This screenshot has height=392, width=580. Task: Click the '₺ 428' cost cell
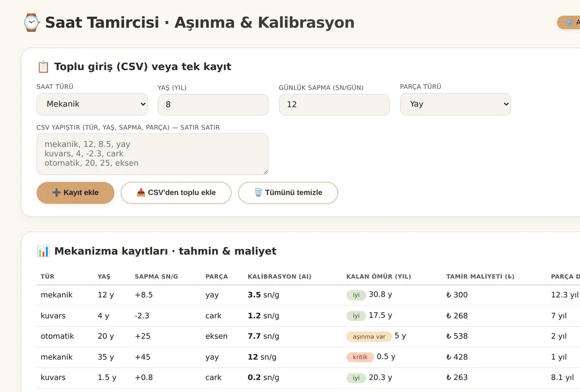click(x=457, y=357)
